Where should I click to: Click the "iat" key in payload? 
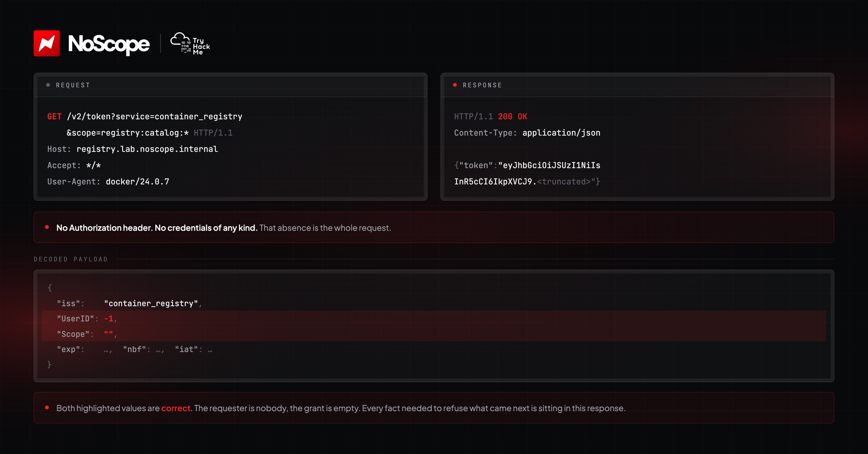(x=186, y=349)
